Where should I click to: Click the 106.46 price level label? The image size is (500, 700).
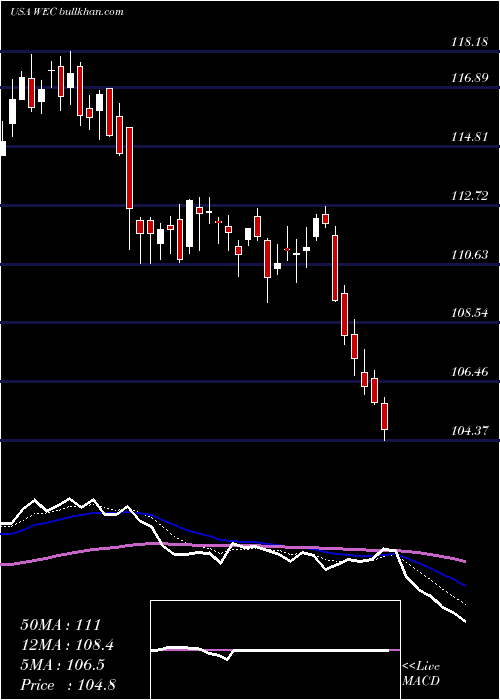470,372
